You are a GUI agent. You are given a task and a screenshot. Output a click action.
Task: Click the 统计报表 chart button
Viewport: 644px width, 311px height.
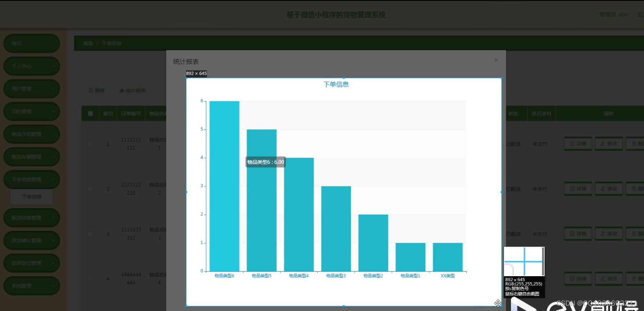tap(133, 91)
